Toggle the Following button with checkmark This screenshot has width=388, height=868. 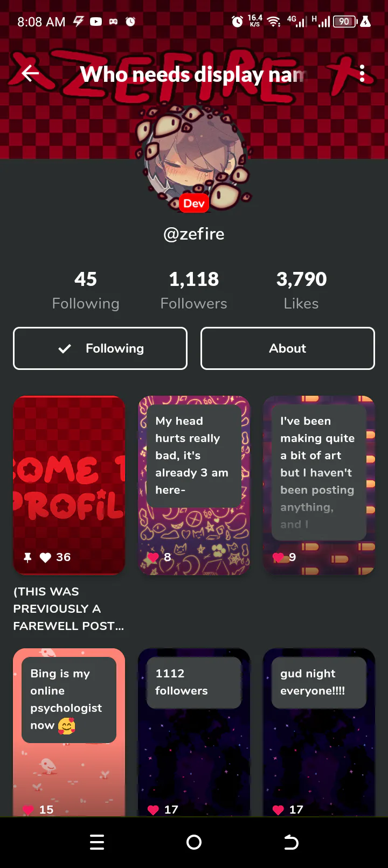point(100,348)
